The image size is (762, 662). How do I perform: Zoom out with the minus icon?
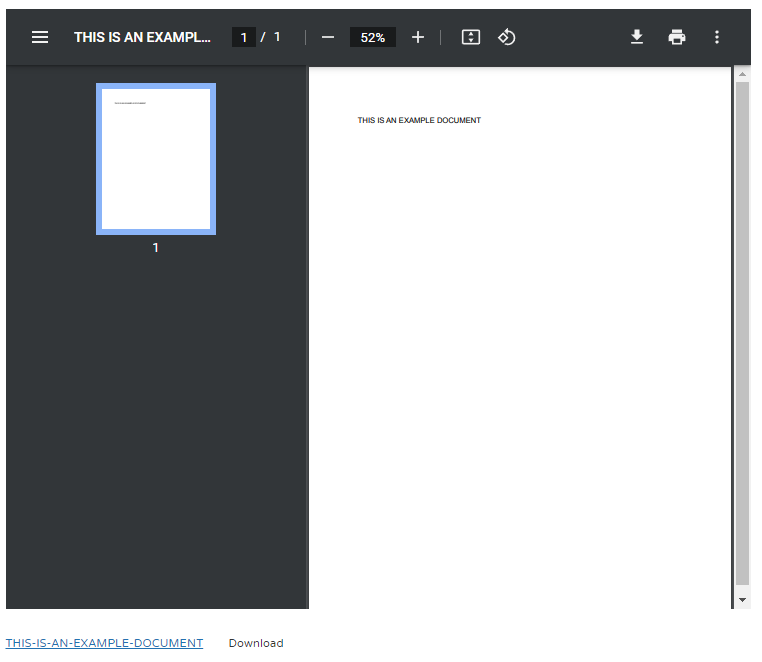(328, 37)
